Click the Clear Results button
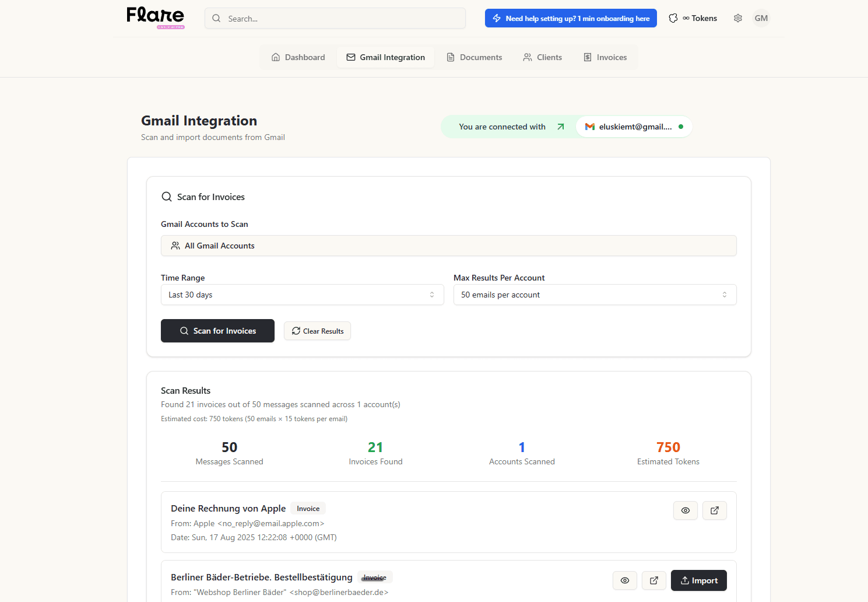This screenshot has height=602, width=868. click(317, 331)
